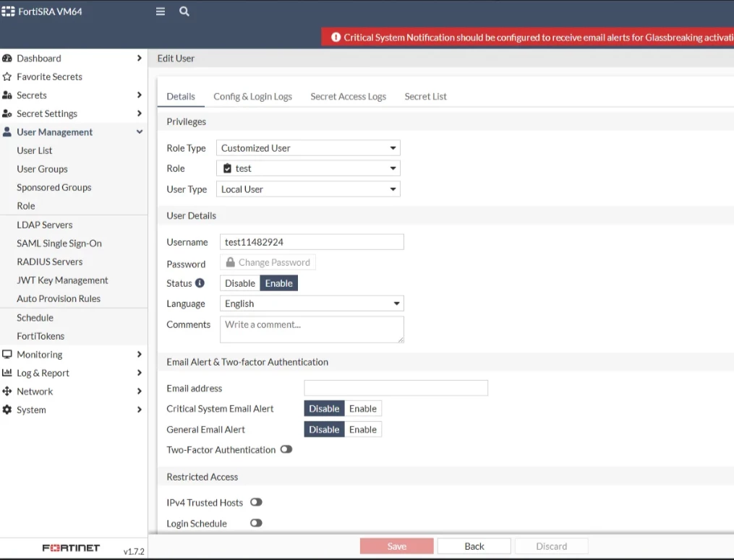Click the Dashboard gauge icon
The image size is (734, 560).
click(7, 58)
